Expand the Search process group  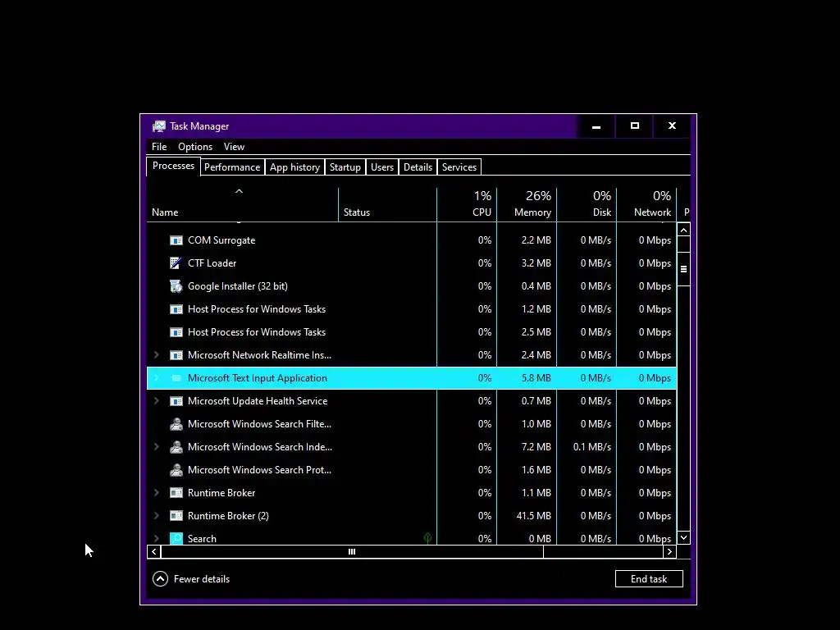(156, 538)
